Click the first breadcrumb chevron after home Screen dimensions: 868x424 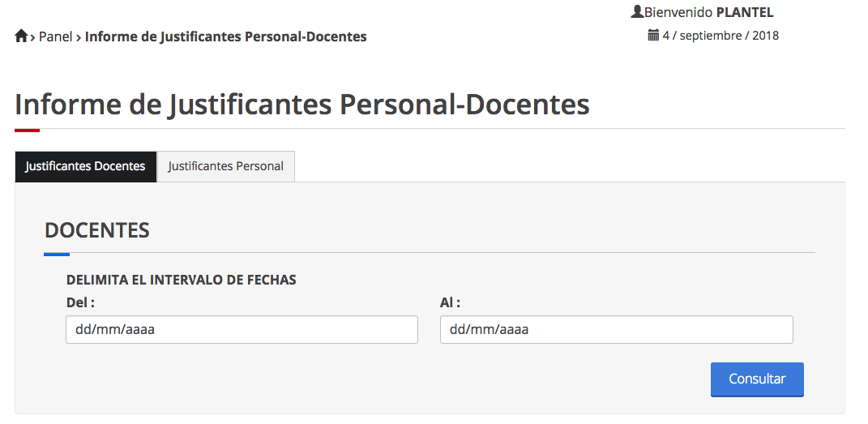(33, 37)
